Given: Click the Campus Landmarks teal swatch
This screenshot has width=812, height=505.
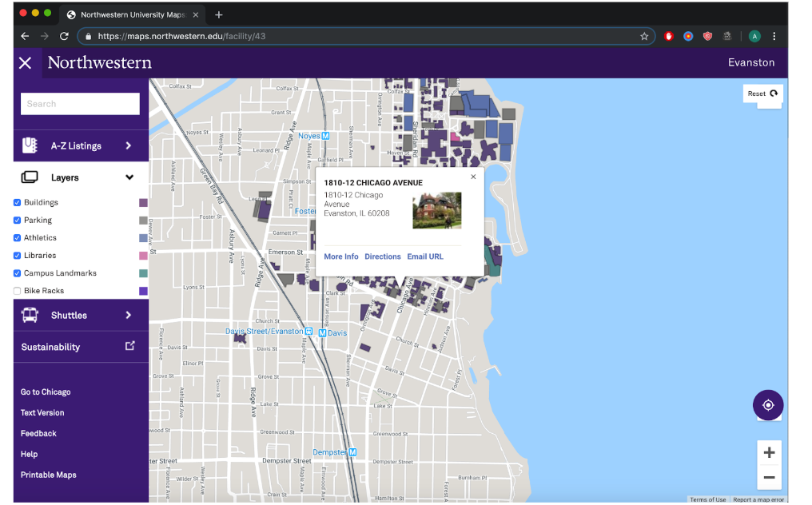Looking at the screenshot, I should (x=143, y=273).
